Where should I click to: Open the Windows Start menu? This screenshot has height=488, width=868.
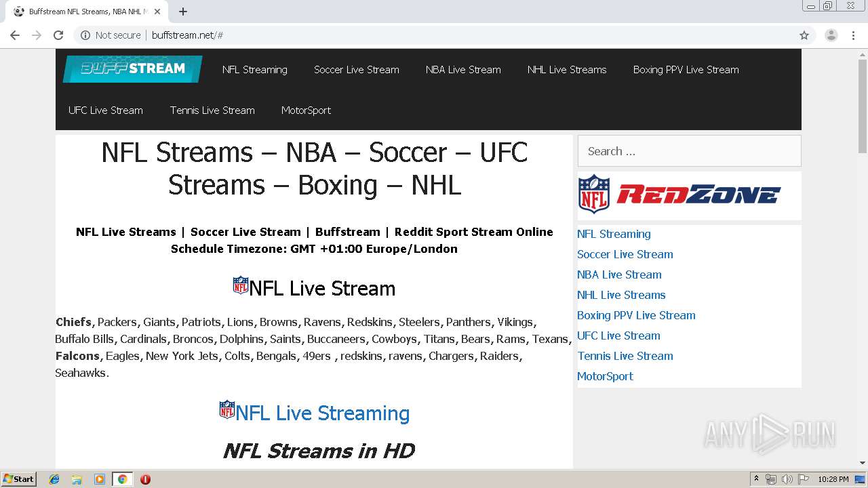18,479
